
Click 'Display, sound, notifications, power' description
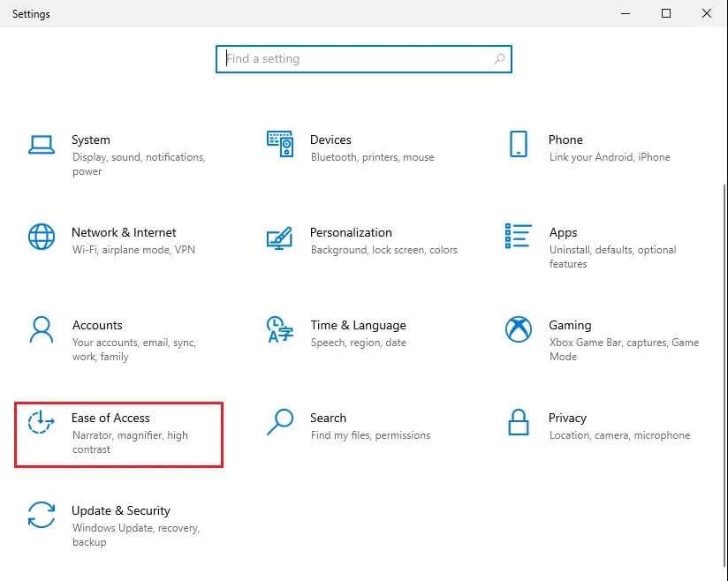(x=139, y=164)
